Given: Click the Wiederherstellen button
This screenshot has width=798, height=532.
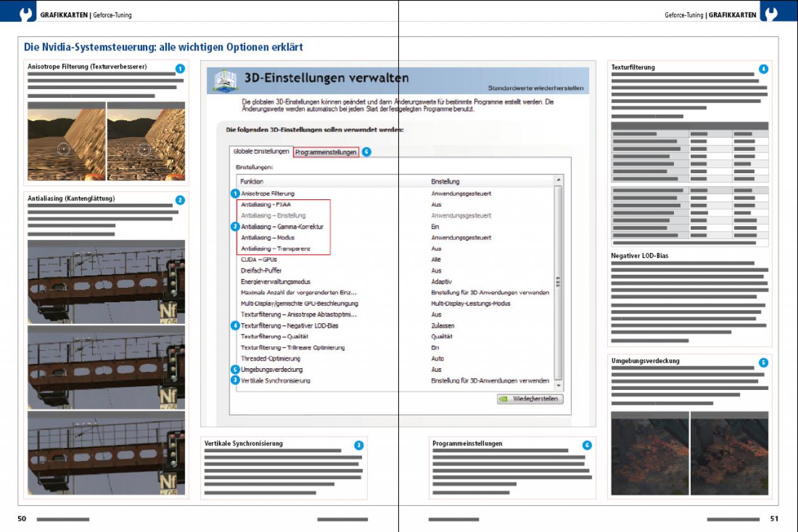Looking at the screenshot, I should pyautogui.click(x=530, y=399).
